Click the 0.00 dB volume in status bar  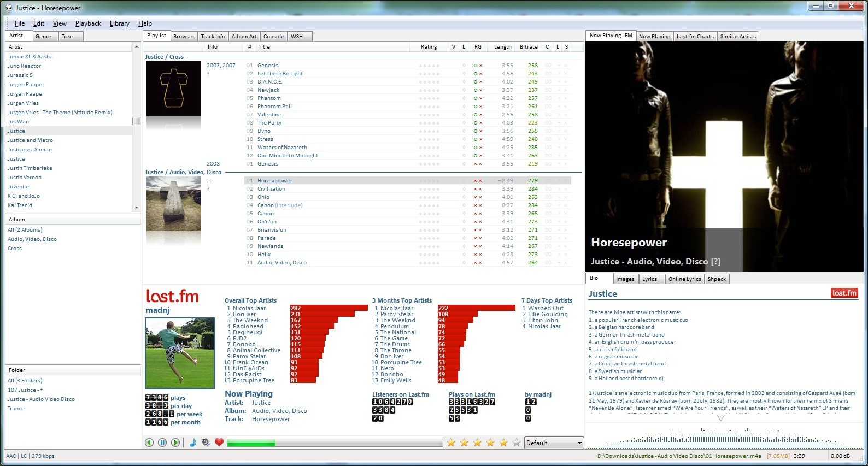coord(840,456)
